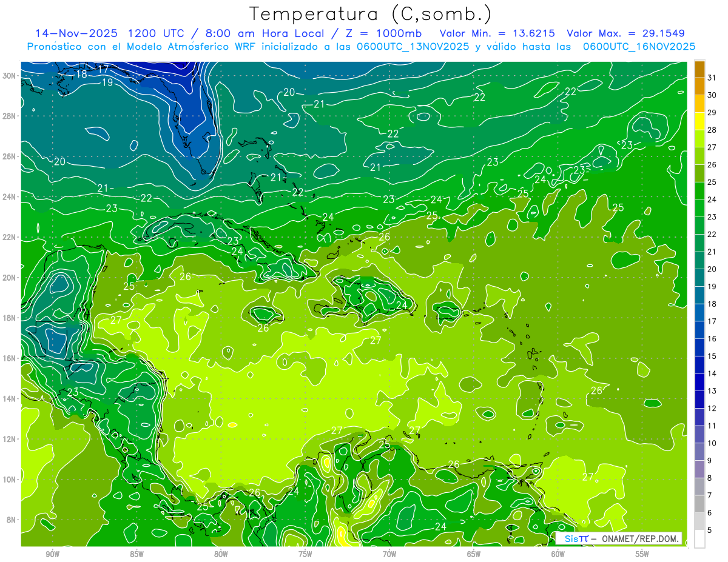Image resolution: width=728 pixels, height=562 pixels.
Task: Click the 'Temperatura (C,somb.)' map title
Action: pos(371,14)
